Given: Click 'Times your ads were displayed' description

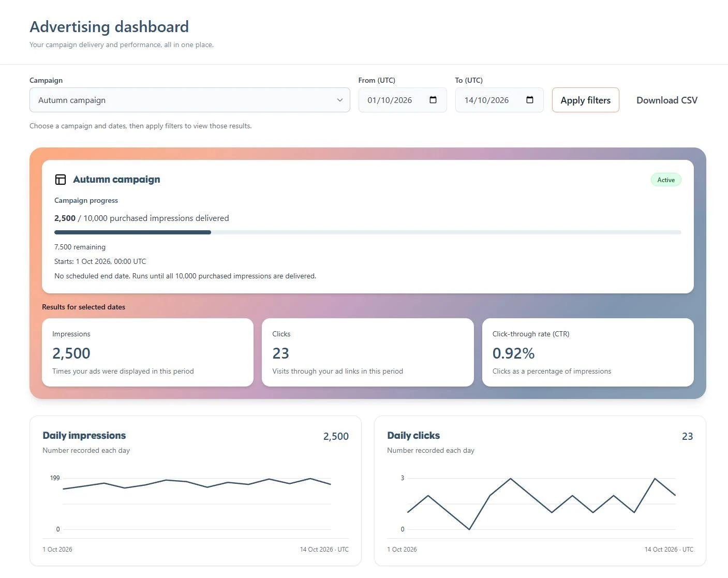Looking at the screenshot, I should pos(123,371).
